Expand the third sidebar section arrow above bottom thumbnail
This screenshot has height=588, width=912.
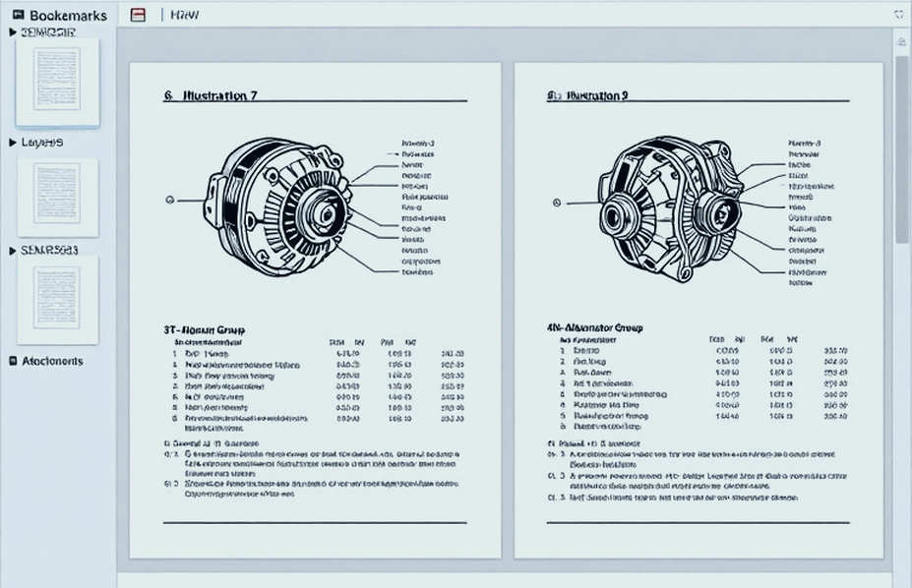[x=13, y=251]
